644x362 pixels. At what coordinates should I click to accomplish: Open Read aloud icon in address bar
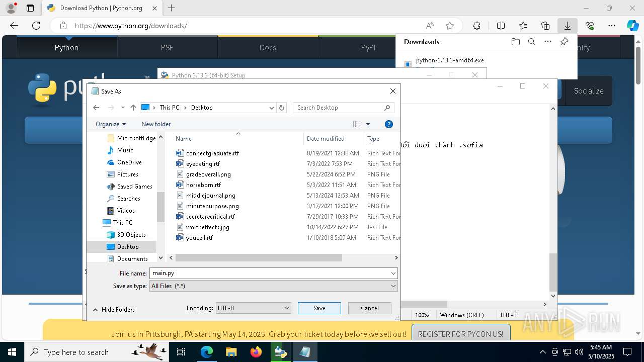pyautogui.click(x=430, y=26)
